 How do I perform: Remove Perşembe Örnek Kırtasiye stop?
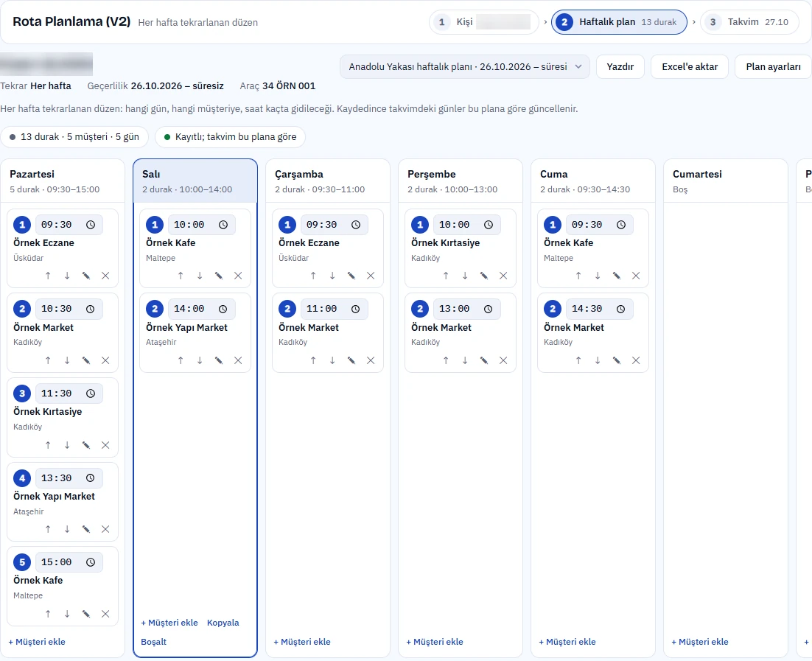pos(503,276)
